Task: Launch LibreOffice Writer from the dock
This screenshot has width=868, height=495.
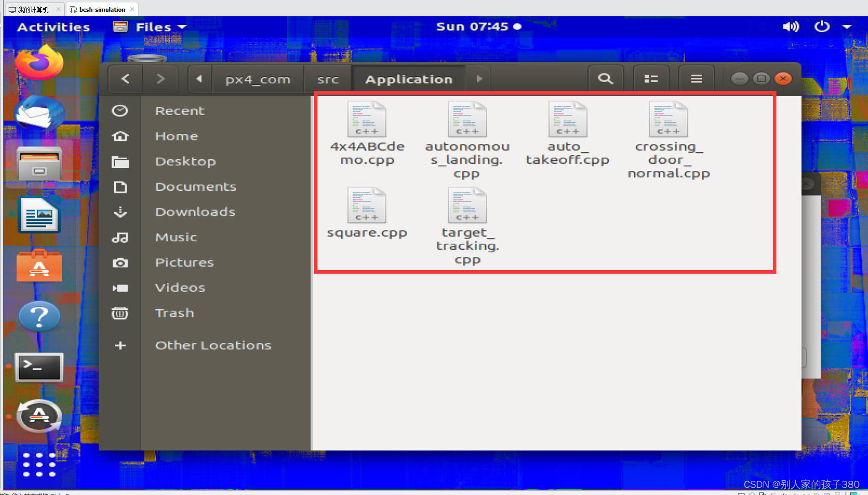Action: 39,215
